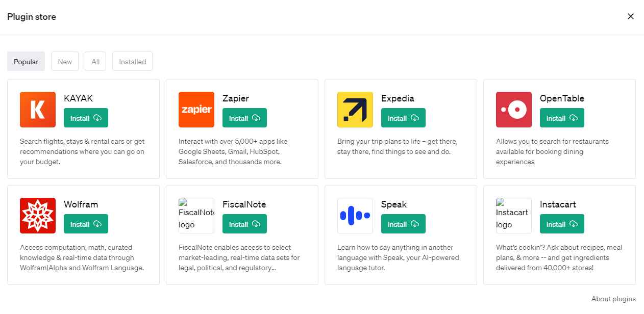This screenshot has height=314, width=644.
Task: Click the Instacart logo placeholder
Action: point(513,215)
